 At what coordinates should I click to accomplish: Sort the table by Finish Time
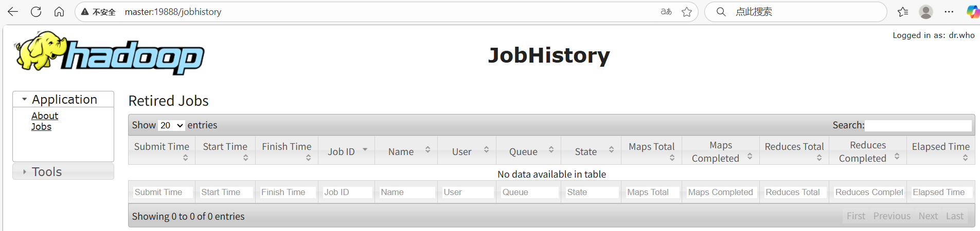point(287,150)
